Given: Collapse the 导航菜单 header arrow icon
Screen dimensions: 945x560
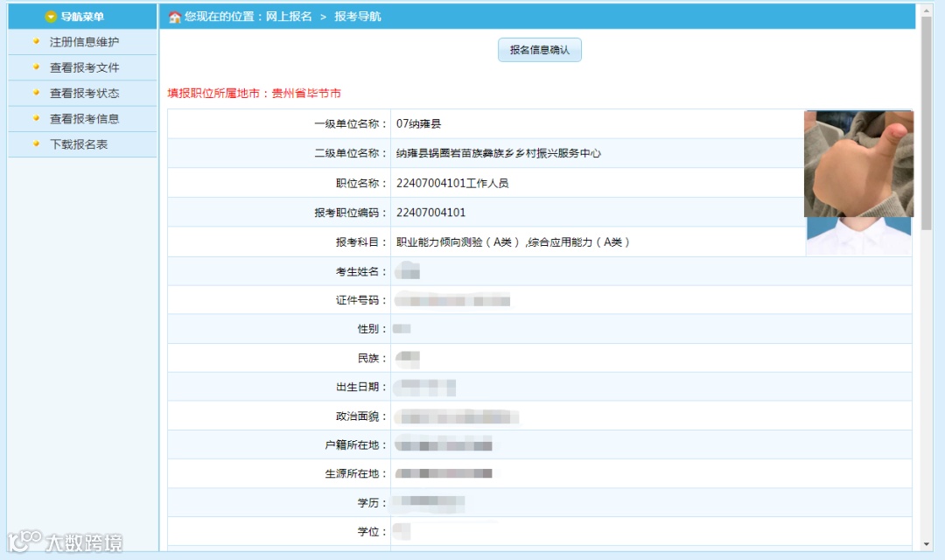Looking at the screenshot, I should click(51, 17).
